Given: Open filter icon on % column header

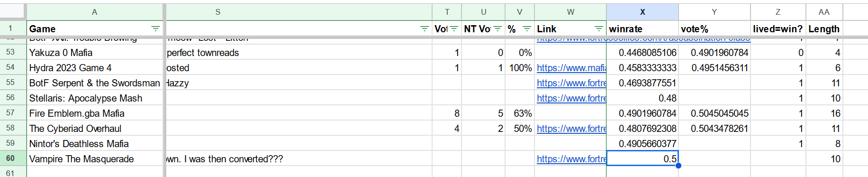Looking at the screenshot, I should click(526, 29).
